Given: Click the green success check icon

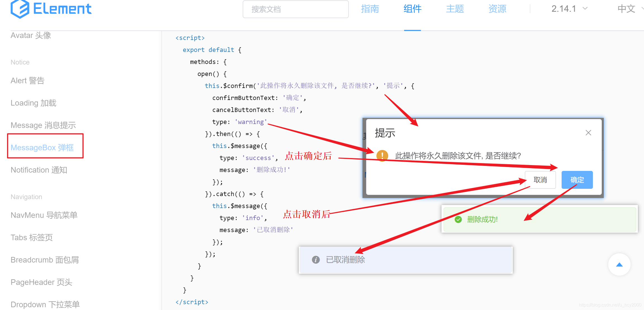Looking at the screenshot, I should [458, 220].
